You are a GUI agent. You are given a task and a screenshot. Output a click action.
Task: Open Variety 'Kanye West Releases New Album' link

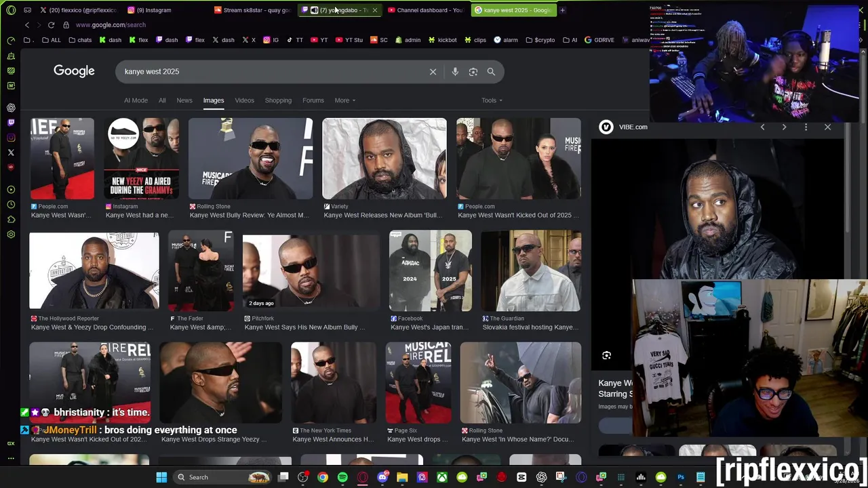(383, 216)
